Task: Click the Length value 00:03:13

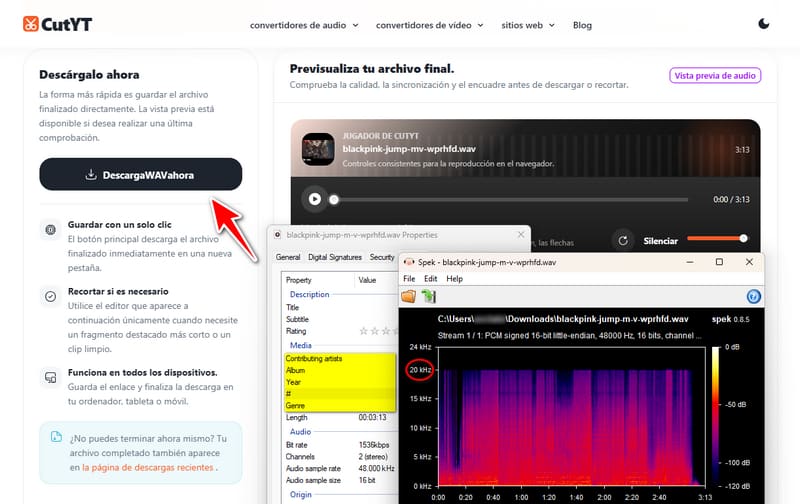Action: (372, 417)
